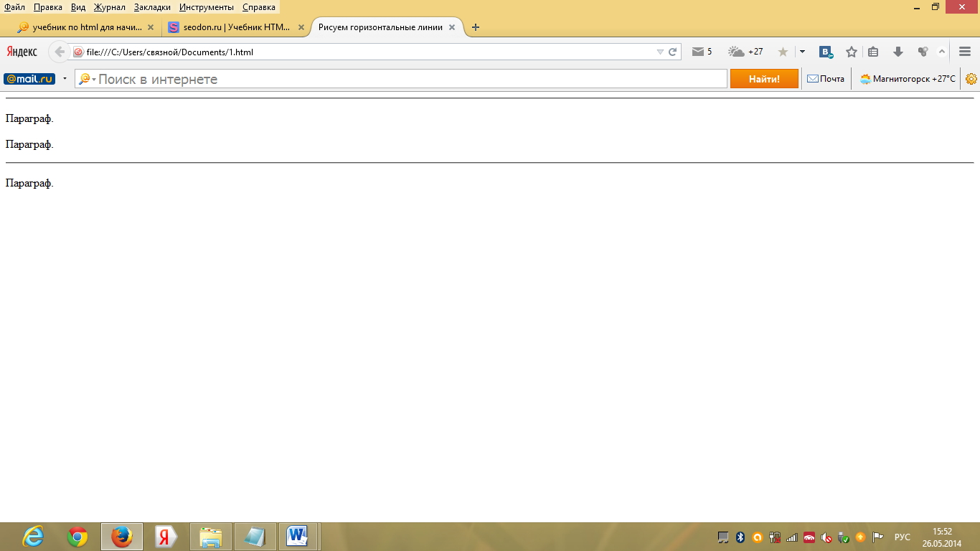This screenshot has width=980, height=551.
Task: Open Microsoft Word from the taskbar
Action: pos(298,537)
